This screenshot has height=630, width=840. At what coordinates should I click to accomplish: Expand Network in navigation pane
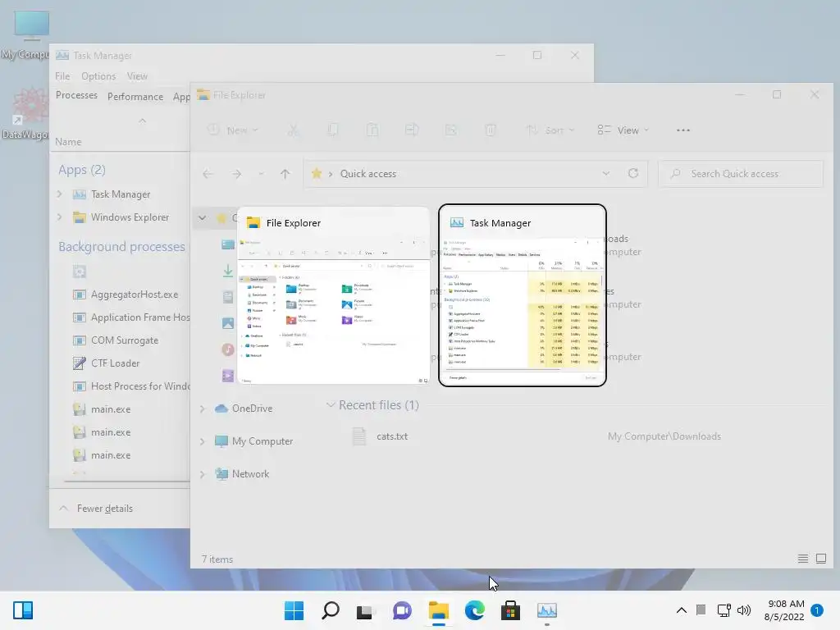[x=203, y=474]
